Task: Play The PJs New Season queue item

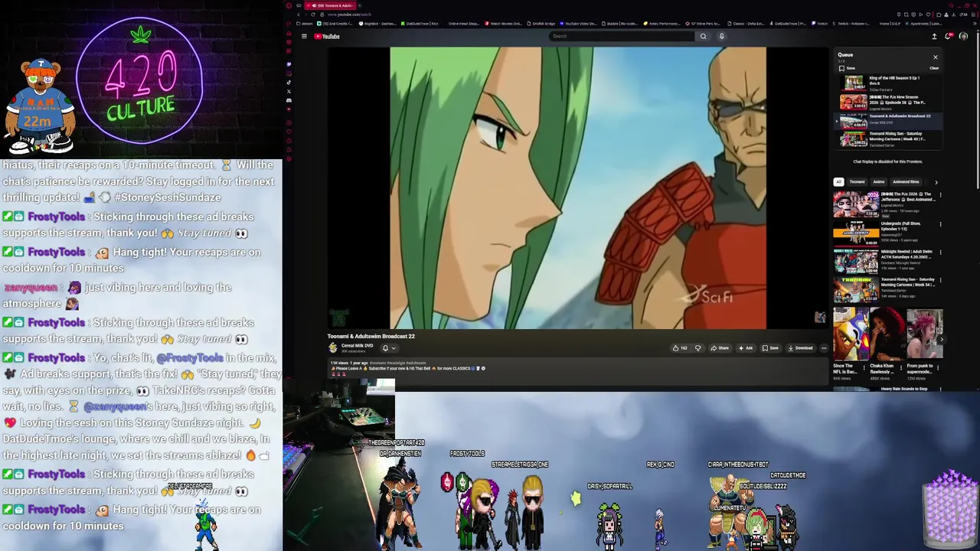Action: pyautogui.click(x=888, y=102)
